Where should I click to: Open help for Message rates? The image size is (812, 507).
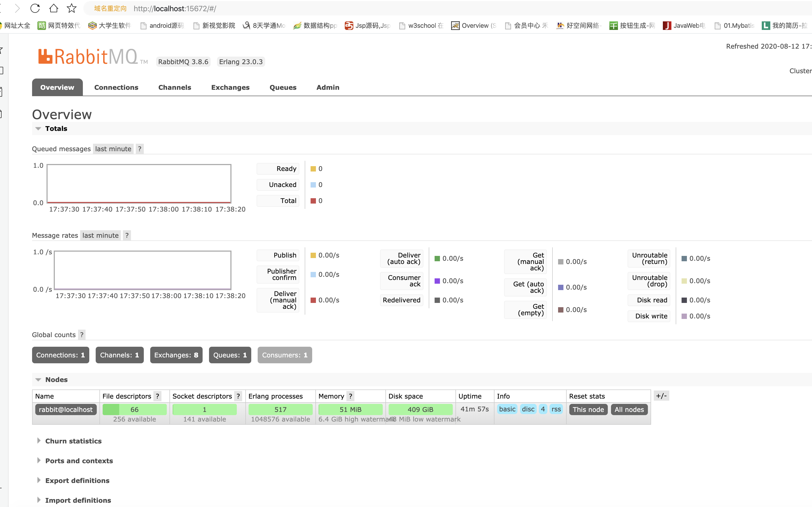127,235
